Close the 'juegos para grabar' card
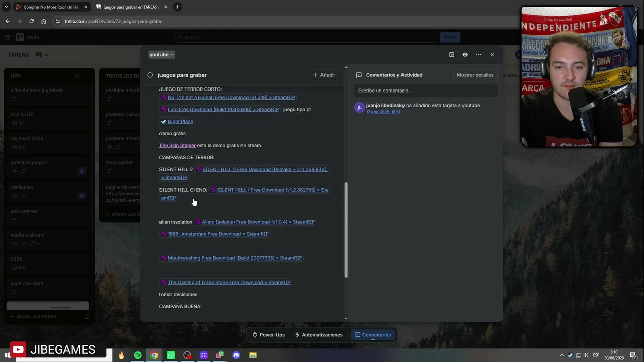 [492, 55]
